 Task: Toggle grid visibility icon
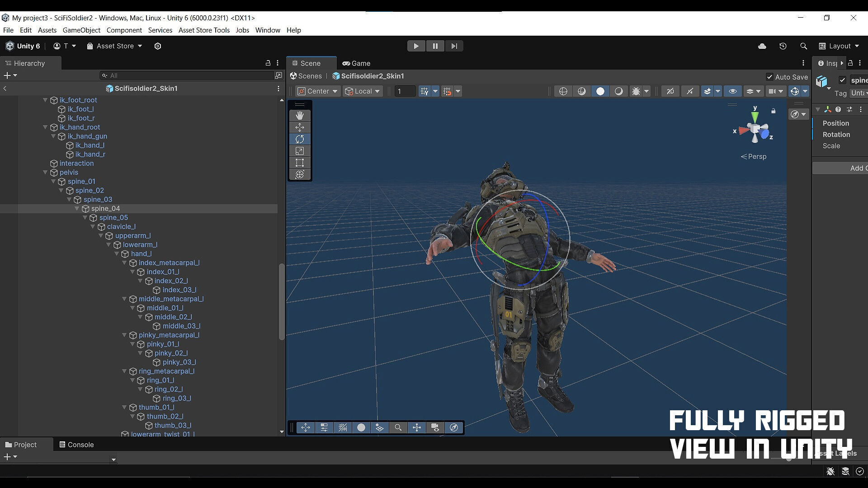coord(424,91)
